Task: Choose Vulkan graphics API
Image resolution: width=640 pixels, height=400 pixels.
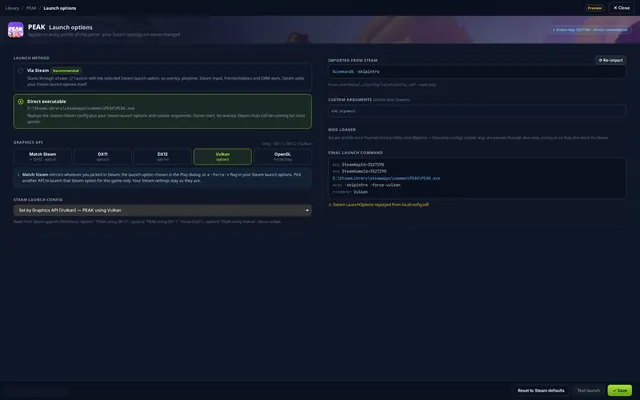Action: [x=222, y=156]
